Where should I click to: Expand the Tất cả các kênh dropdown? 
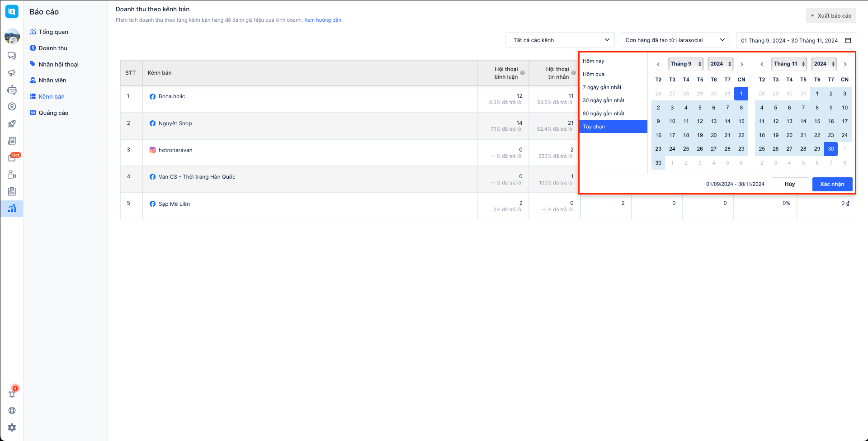pos(560,40)
